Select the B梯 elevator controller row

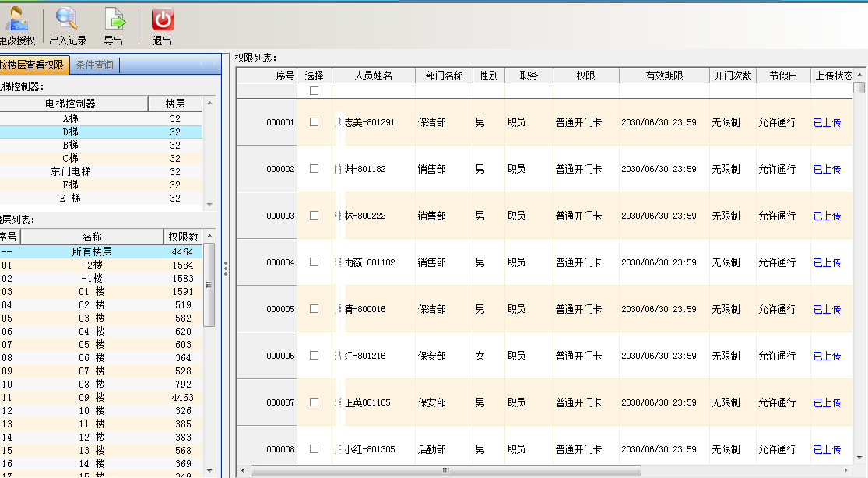pos(100,145)
